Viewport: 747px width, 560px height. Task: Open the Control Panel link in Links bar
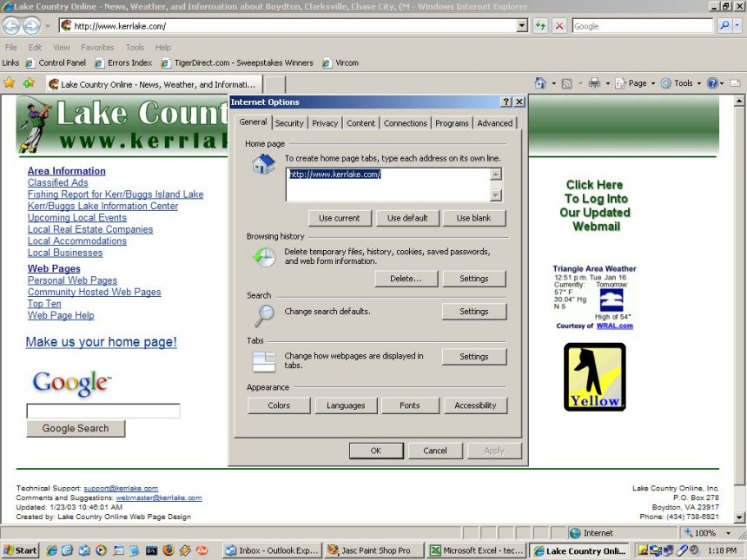(56, 63)
